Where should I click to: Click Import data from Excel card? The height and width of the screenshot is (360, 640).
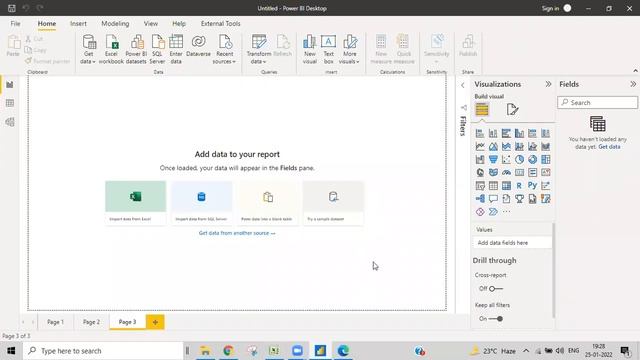pos(136,203)
